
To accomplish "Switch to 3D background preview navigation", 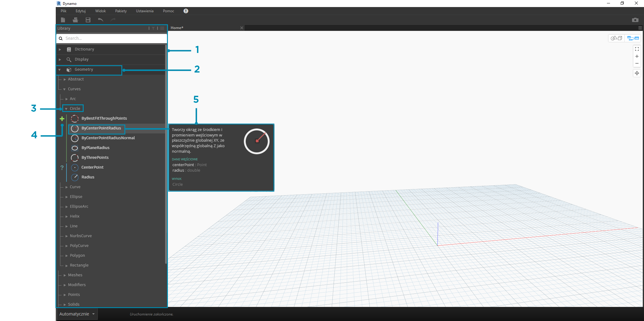I will point(616,38).
